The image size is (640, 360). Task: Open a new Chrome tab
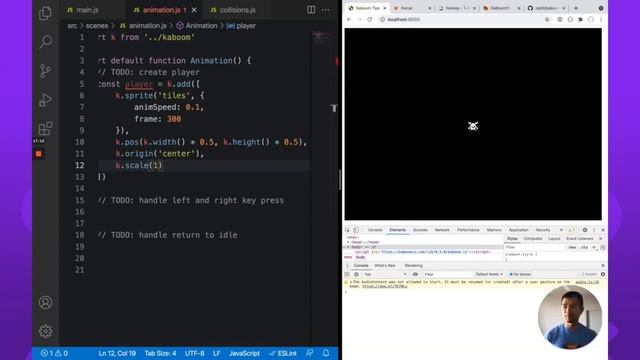[576, 8]
